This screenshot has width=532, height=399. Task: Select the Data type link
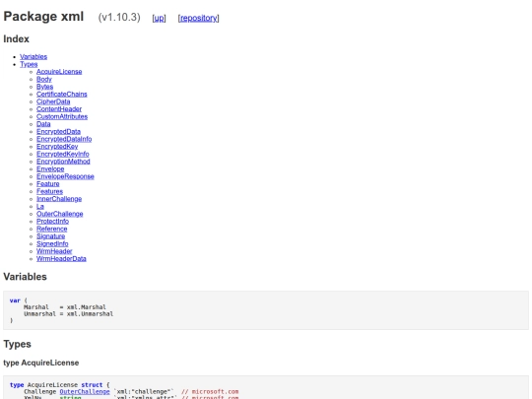point(43,124)
